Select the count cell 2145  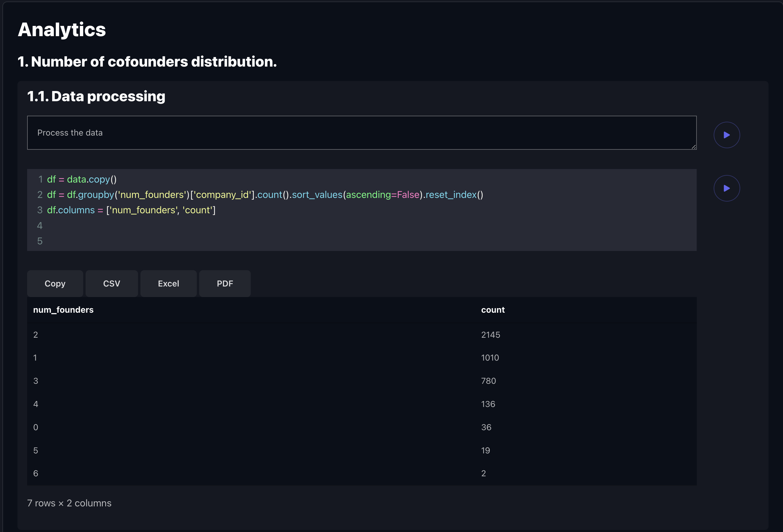(491, 335)
